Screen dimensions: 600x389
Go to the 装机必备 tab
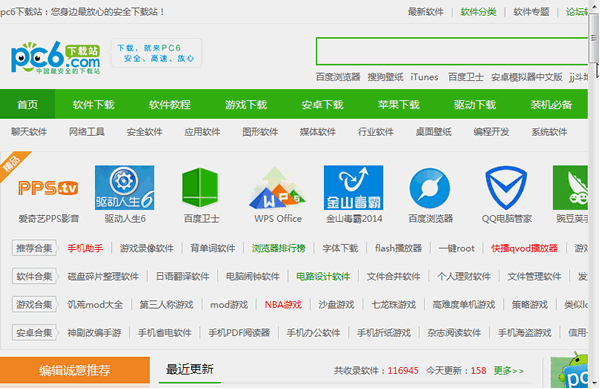(551, 104)
